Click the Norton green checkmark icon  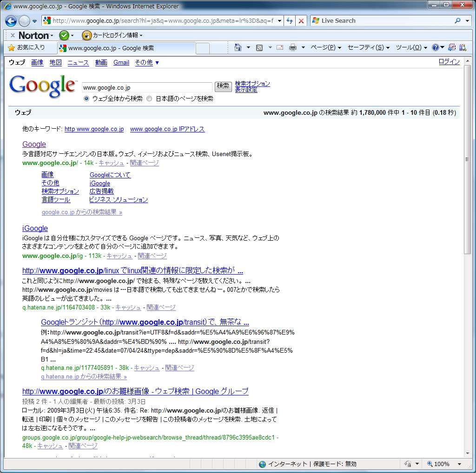pos(64,35)
